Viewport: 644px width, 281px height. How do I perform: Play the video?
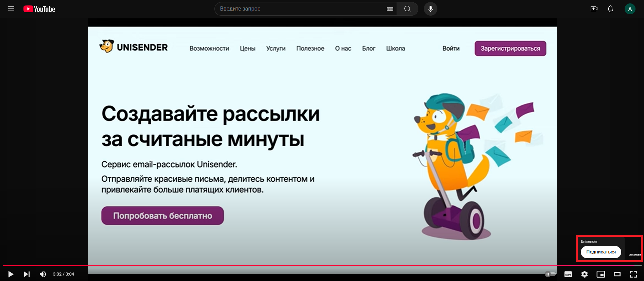tap(11, 274)
